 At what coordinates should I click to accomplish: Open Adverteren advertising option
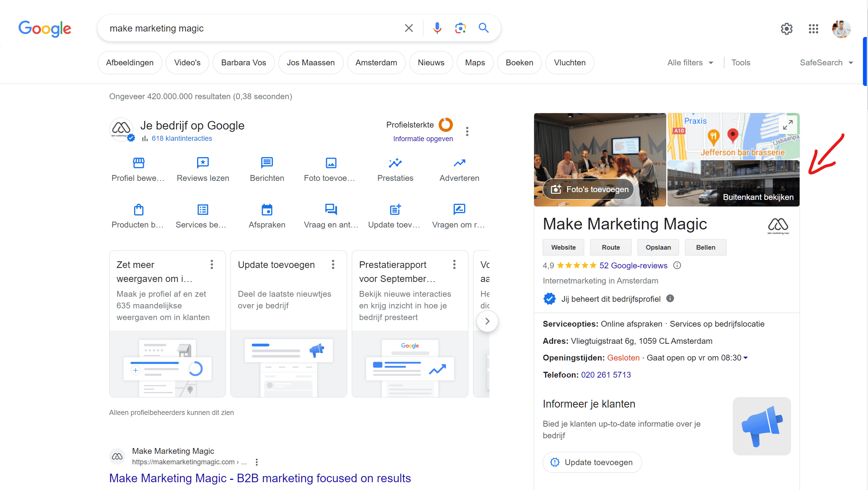pos(459,170)
